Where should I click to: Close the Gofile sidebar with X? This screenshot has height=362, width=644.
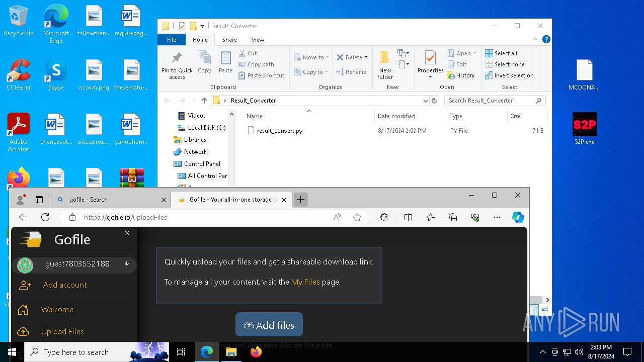point(127,233)
